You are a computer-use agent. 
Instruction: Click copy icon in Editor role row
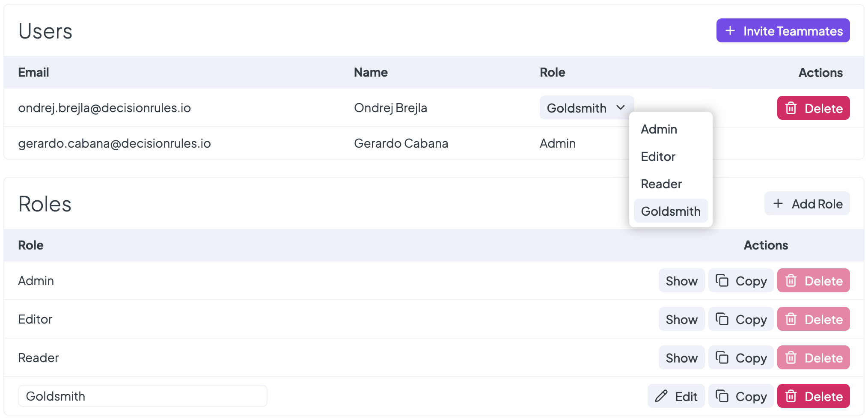point(722,319)
